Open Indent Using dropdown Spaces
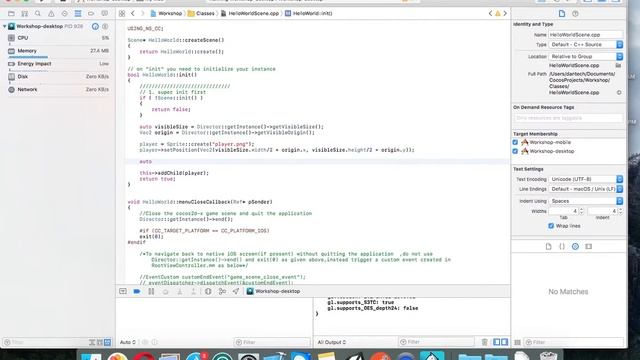The image size is (640, 360). click(586, 201)
